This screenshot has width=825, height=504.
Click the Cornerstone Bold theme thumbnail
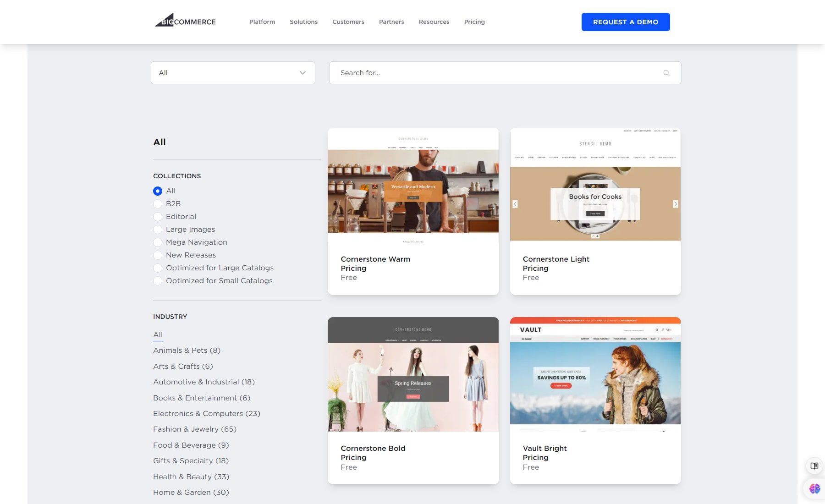pyautogui.click(x=413, y=374)
